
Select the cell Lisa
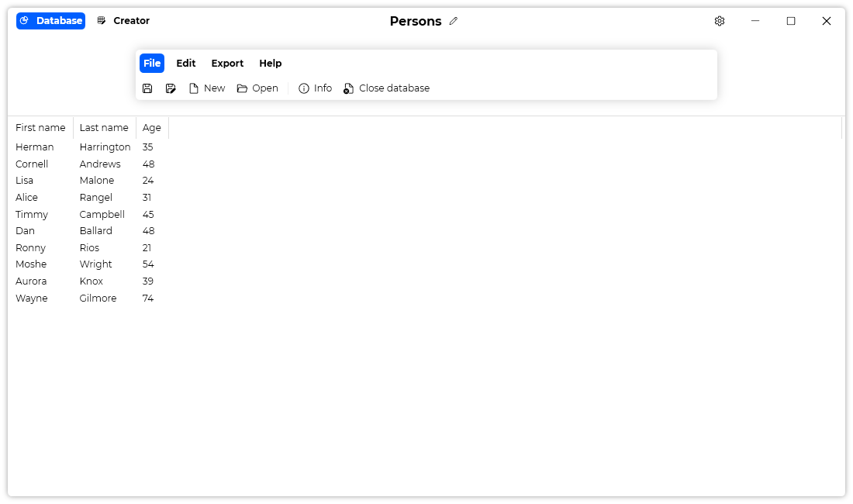25,180
